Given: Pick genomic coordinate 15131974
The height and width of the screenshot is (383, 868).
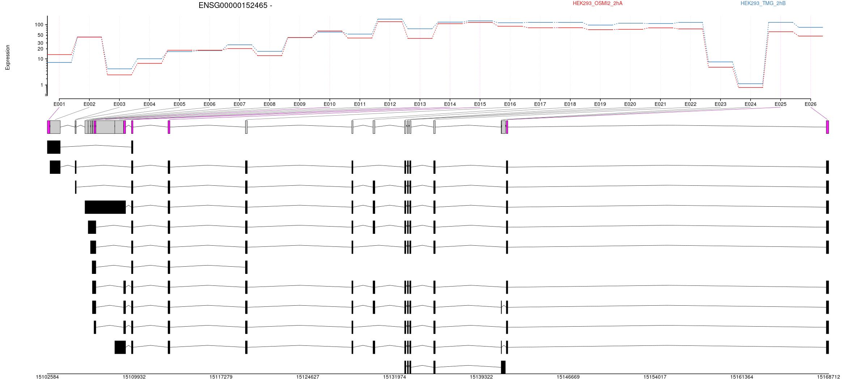Looking at the screenshot, I should (395, 377).
